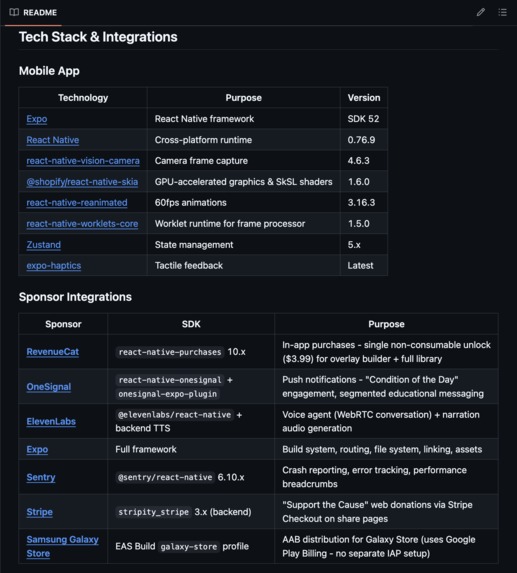Screen dimensions: 517x573
Task: Click the React Native framework purpose text
Action: tap(204, 119)
